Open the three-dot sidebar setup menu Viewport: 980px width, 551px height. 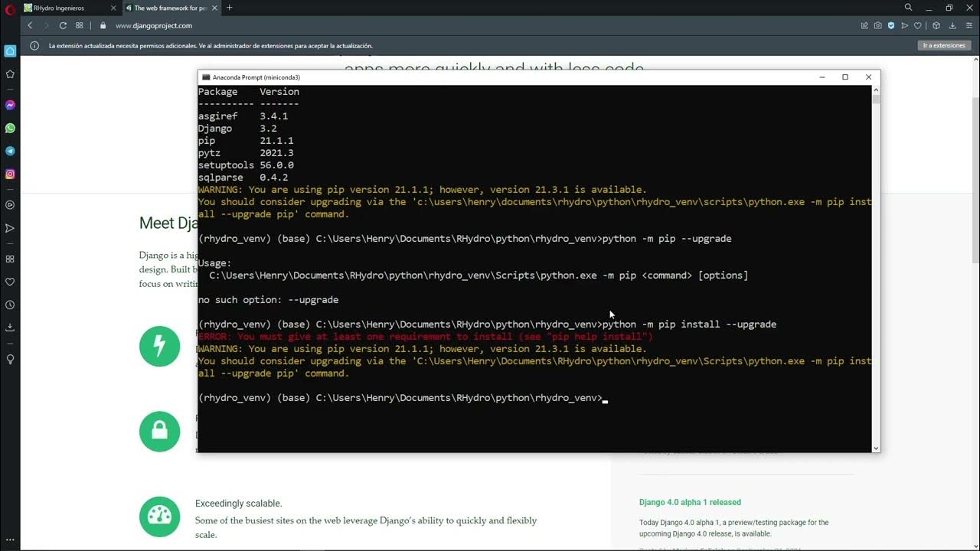(x=10, y=540)
